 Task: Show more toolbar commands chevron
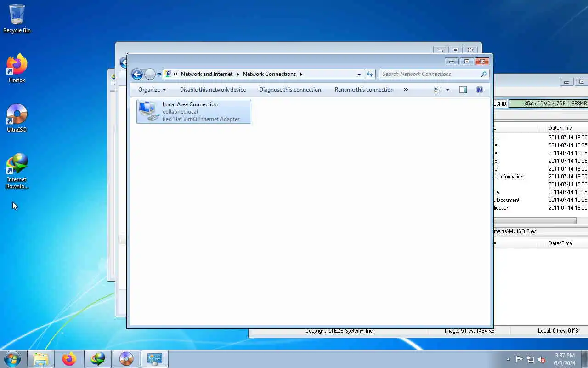[x=406, y=90]
